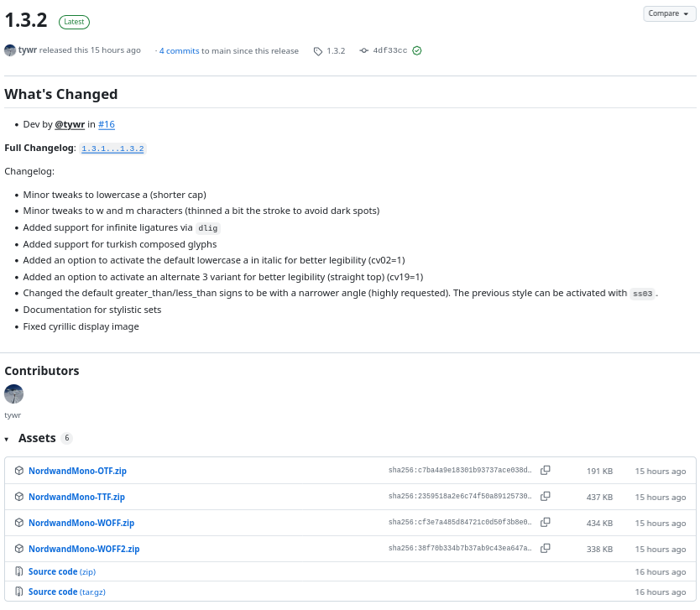700x610 pixels.
Task: Click the sha256:cf3e7a48 hash text
Action: tap(460, 522)
